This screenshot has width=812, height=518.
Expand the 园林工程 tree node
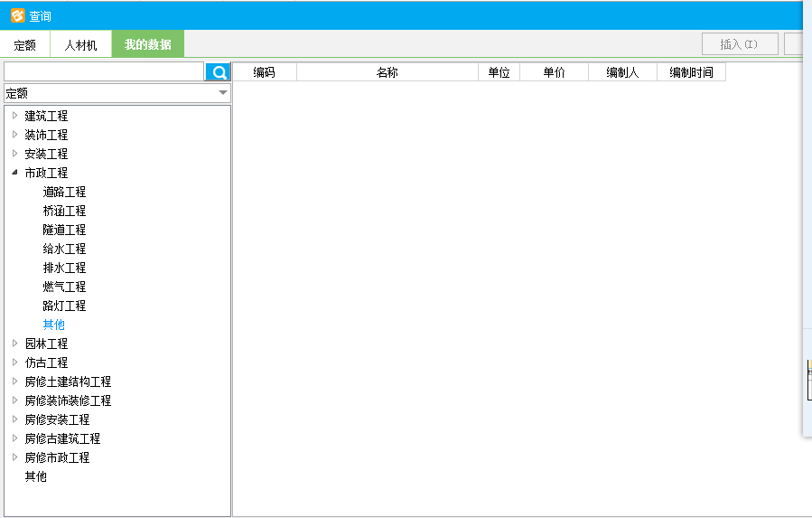[x=15, y=344]
